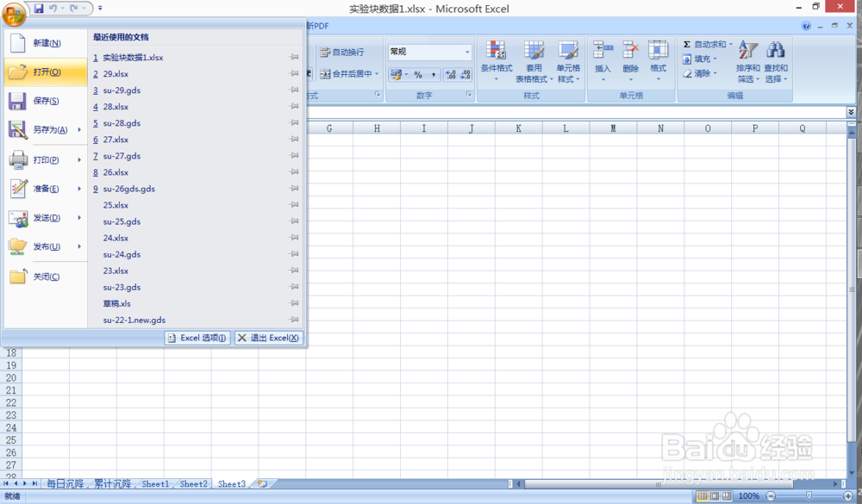Viewport: 862px width, 504px height.
Task: Click the Undo icon in quick access toolbar
Action: click(53, 9)
